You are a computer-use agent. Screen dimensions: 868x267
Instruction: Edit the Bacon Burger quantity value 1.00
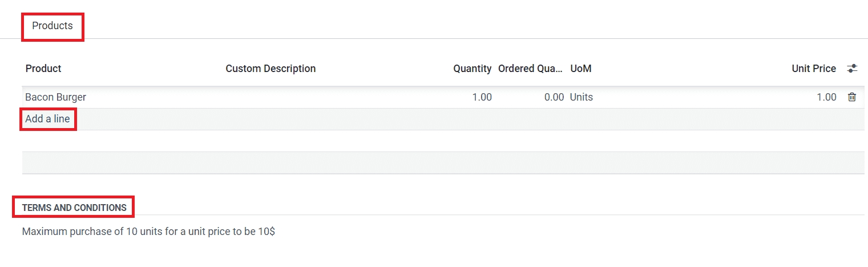tap(482, 97)
